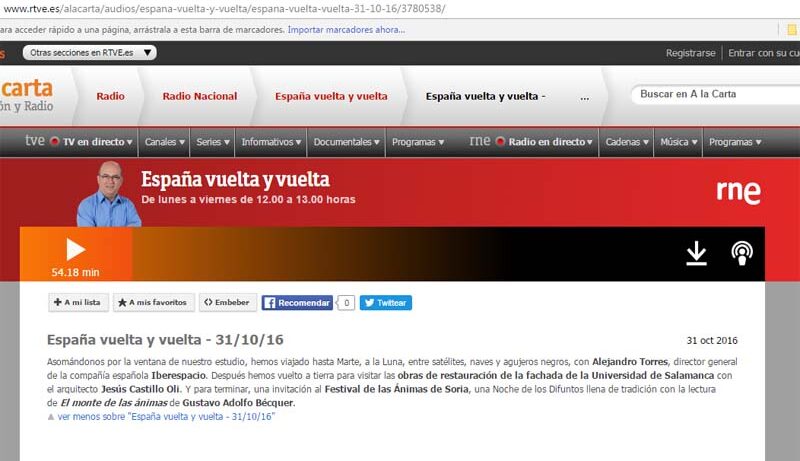This screenshot has width=800, height=461.
Task: Click the A la carta logo
Action: tap(27, 95)
